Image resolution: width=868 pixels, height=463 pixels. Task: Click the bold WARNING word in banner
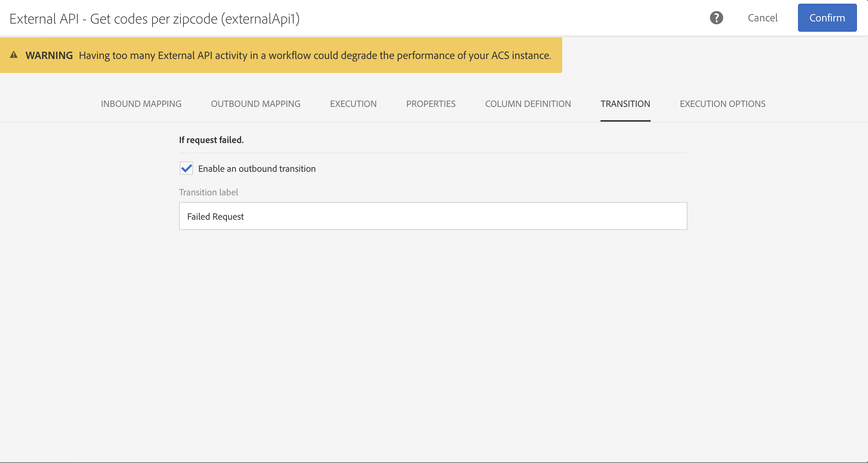[49, 55]
